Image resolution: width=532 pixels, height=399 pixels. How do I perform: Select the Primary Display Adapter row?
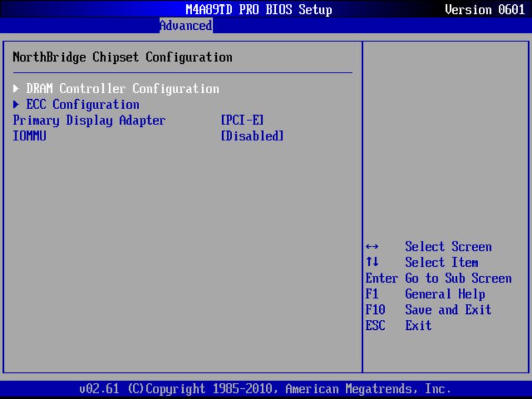(x=88, y=120)
